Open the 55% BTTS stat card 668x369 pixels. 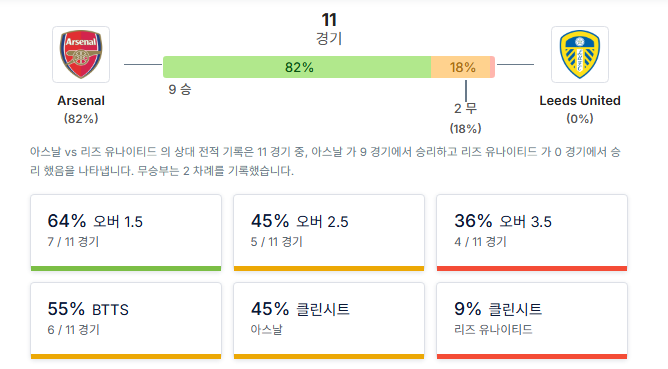click(126, 320)
